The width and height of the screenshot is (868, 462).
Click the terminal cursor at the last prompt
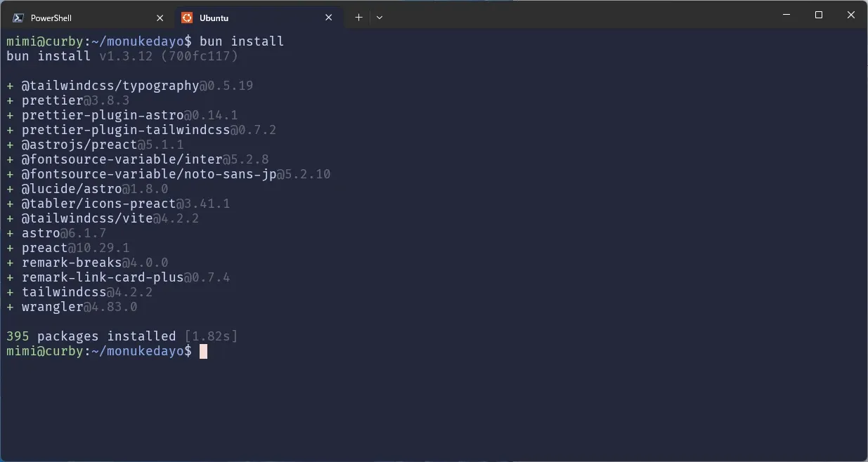(x=203, y=351)
